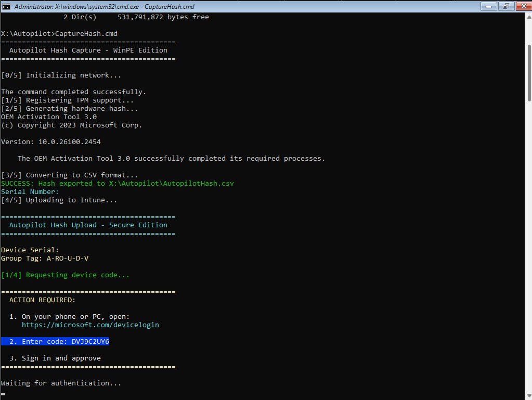Image resolution: width=532 pixels, height=400 pixels.
Task: Click the scrollbar down arrow
Action: coord(528,396)
